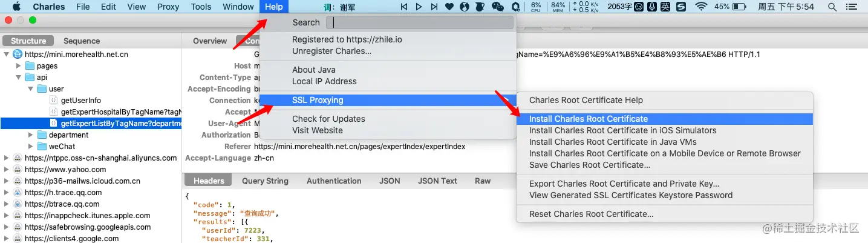Screen dimensions: 868x243
Task: Click the play media icon in menu bar
Action: [x=419, y=7]
